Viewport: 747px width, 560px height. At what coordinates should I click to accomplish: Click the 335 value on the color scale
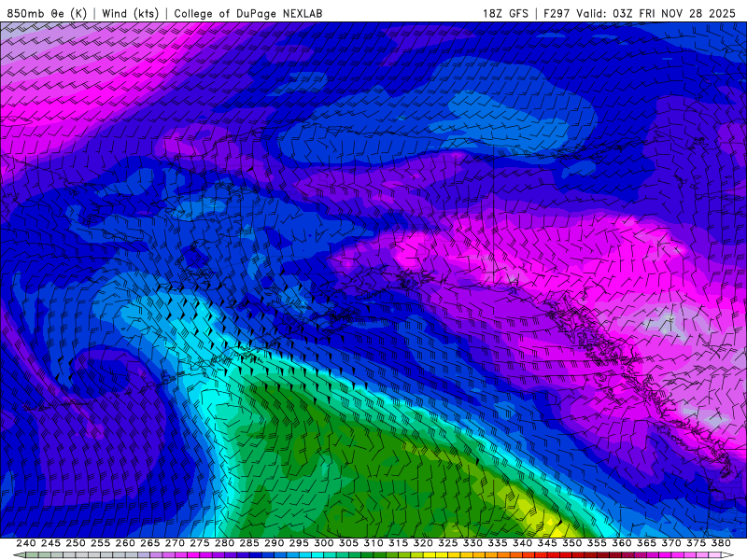click(x=498, y=543)
